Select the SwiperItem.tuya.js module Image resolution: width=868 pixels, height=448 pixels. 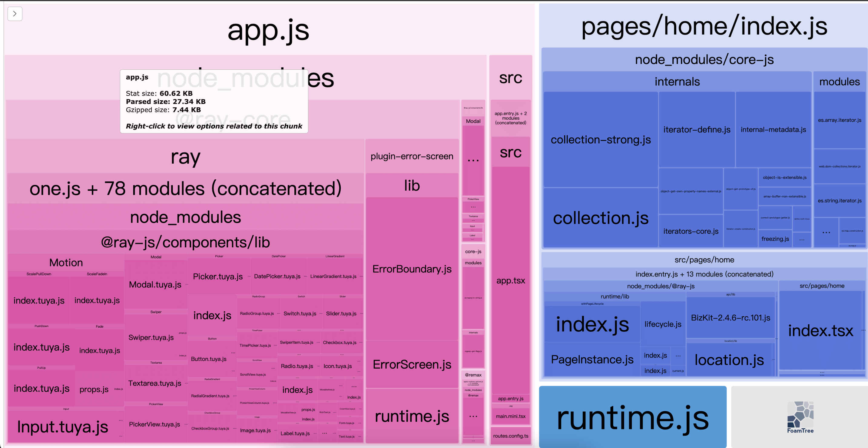tap(297, 343)
